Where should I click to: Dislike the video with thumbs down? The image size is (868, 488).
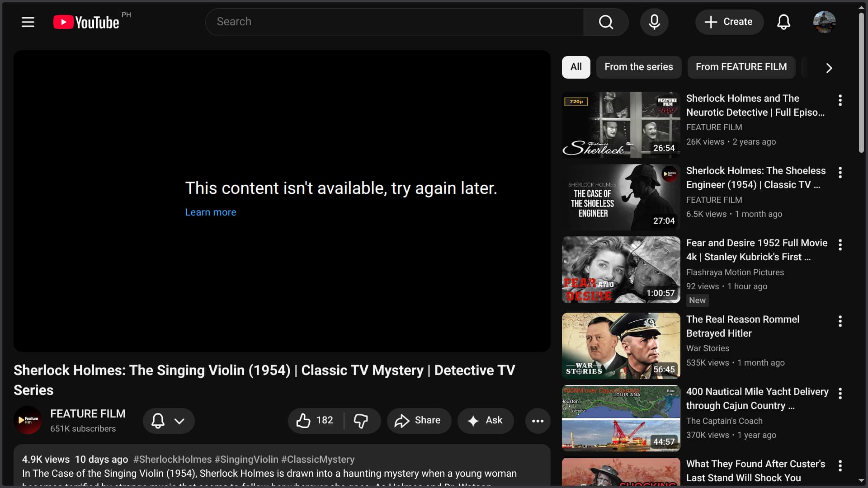pos(361,421)
